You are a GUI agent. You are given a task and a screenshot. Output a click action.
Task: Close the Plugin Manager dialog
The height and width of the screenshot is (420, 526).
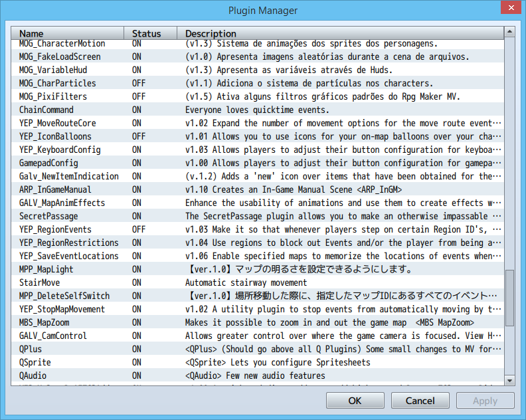pyautogui.click(x=511, y=7)
